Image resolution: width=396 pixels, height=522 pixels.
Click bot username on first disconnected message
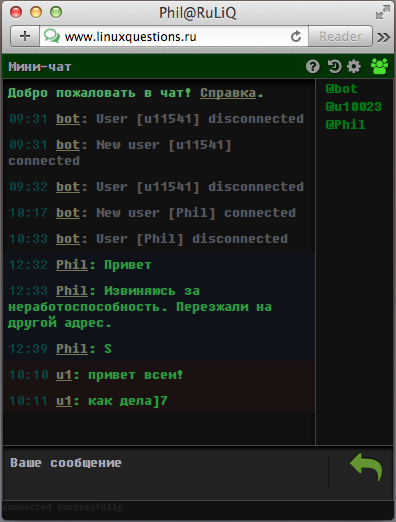pos(68,119)
